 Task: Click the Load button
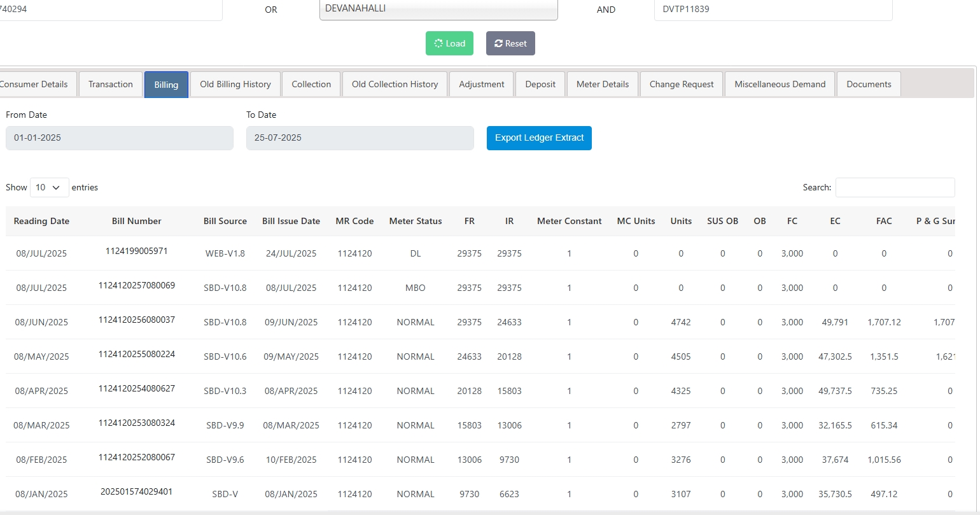(449, 43)
